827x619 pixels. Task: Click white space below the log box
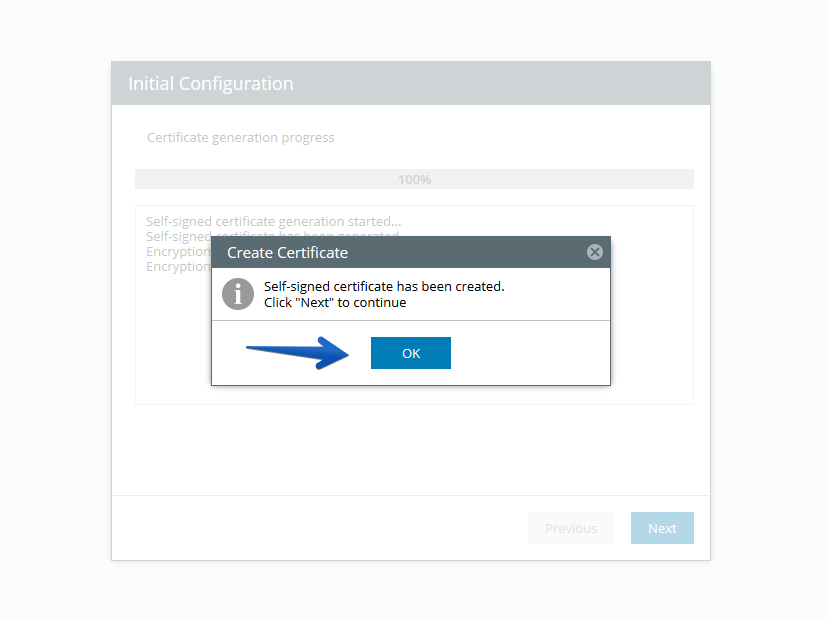pos(411,450)
